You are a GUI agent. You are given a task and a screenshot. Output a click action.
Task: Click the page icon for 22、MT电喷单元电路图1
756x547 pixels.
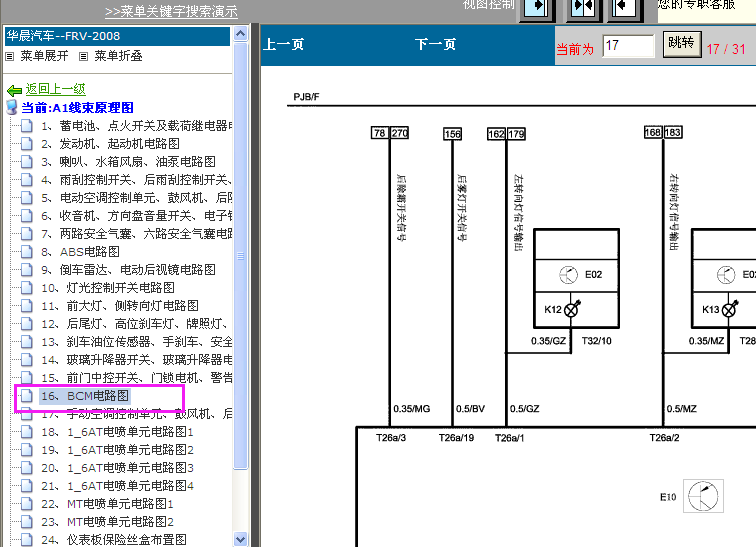point(27,504)
